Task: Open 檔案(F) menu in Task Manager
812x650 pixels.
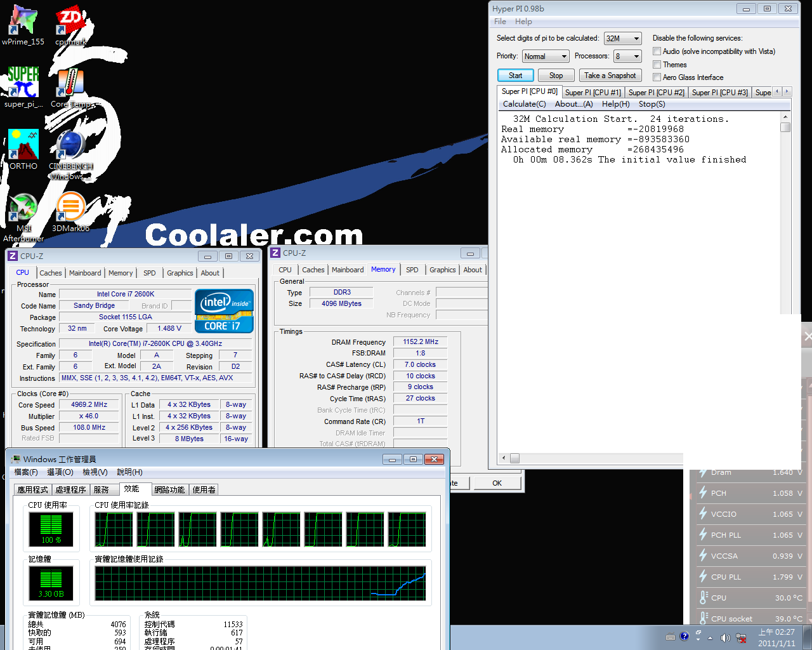Action: [26, 472]
